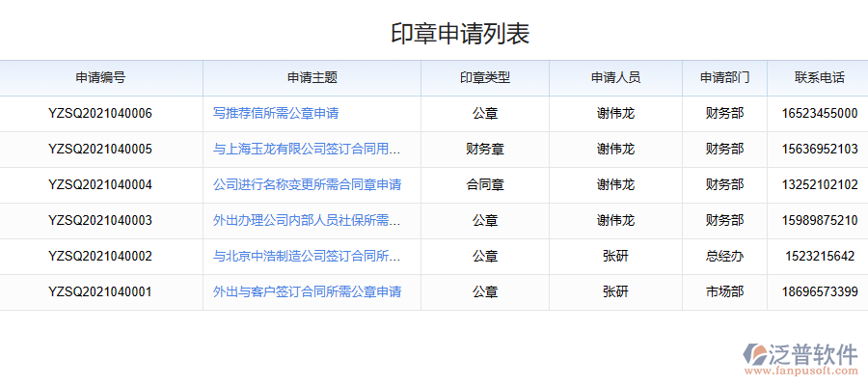Click the 申请部门 column header
Screen dimensions: 868x386
pos(724,77)
